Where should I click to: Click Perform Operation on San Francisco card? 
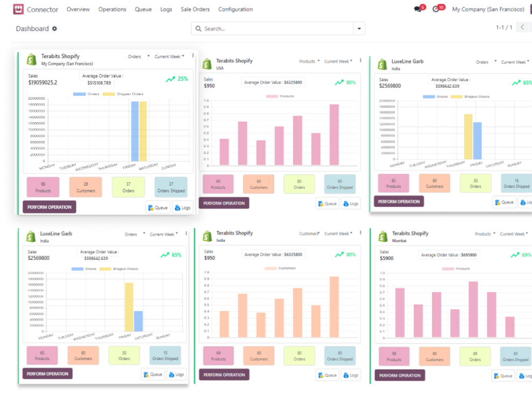click(49, 207)
